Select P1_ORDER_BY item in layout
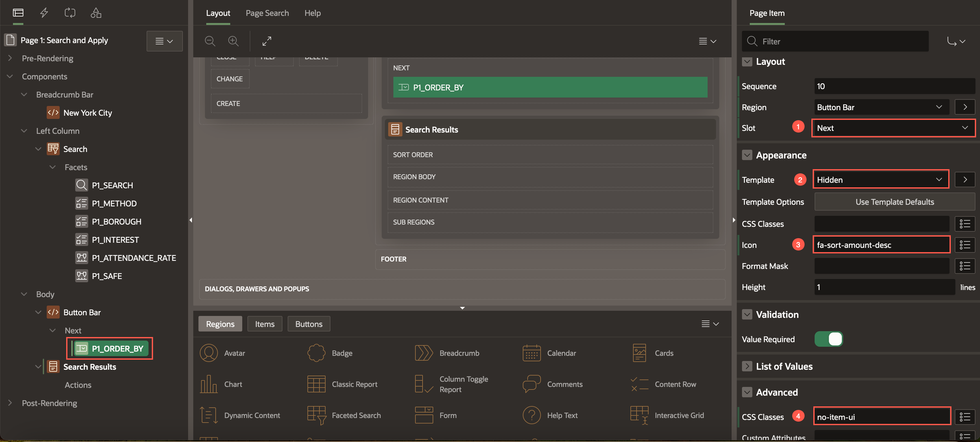This screenshot has height=442, width=980. click(x=550, y=87)
